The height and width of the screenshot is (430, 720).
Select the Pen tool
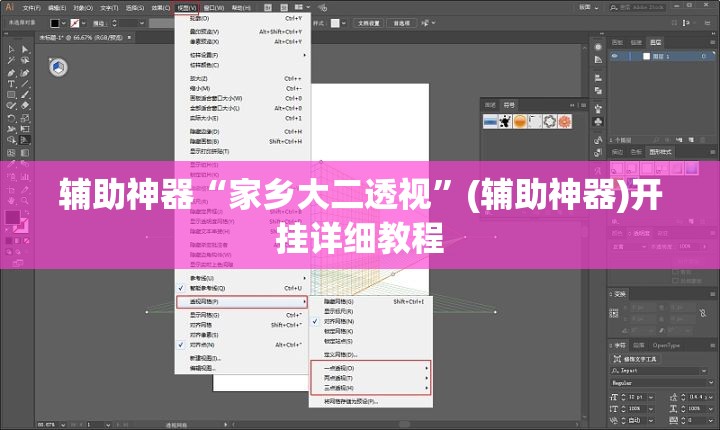coord(11,73)
